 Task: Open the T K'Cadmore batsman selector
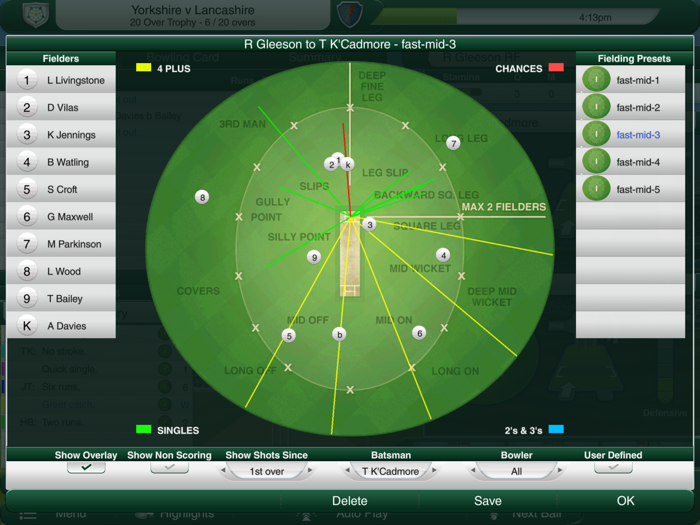tap(391, 471)
